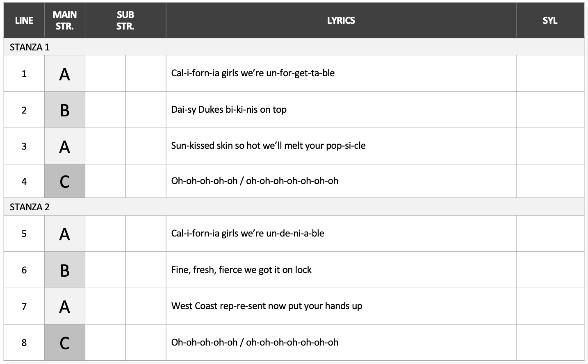Click the LINE column header
Viewport: 588px width, 364px height.
[x=24, y=20]
